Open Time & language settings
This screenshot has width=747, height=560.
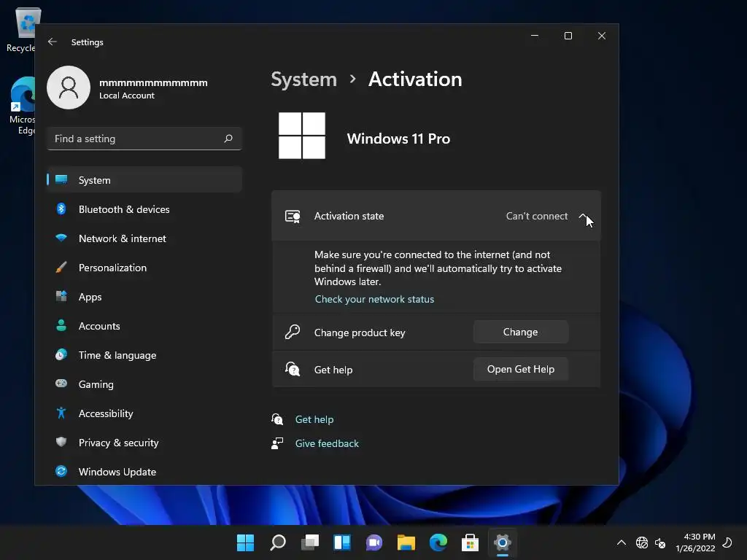pyautogui.click(x=144, y=355)
